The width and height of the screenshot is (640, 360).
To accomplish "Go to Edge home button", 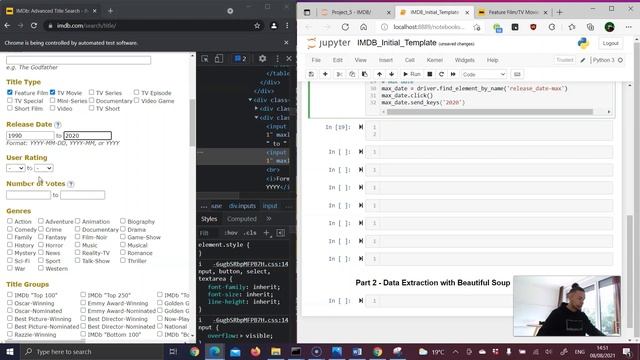I will (x=363, y=27).
